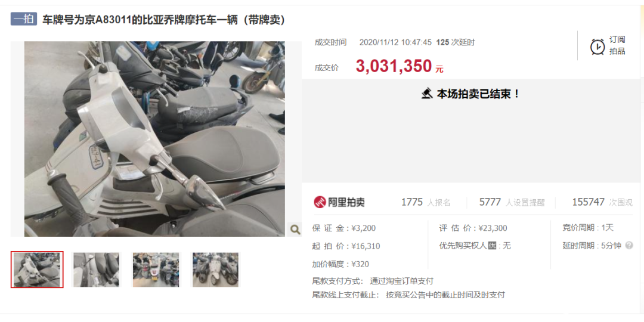The width and height of the screenshot is (644, 322).
Task: Click the final price 3,031,350 元
Action: (x=400, y=67)
